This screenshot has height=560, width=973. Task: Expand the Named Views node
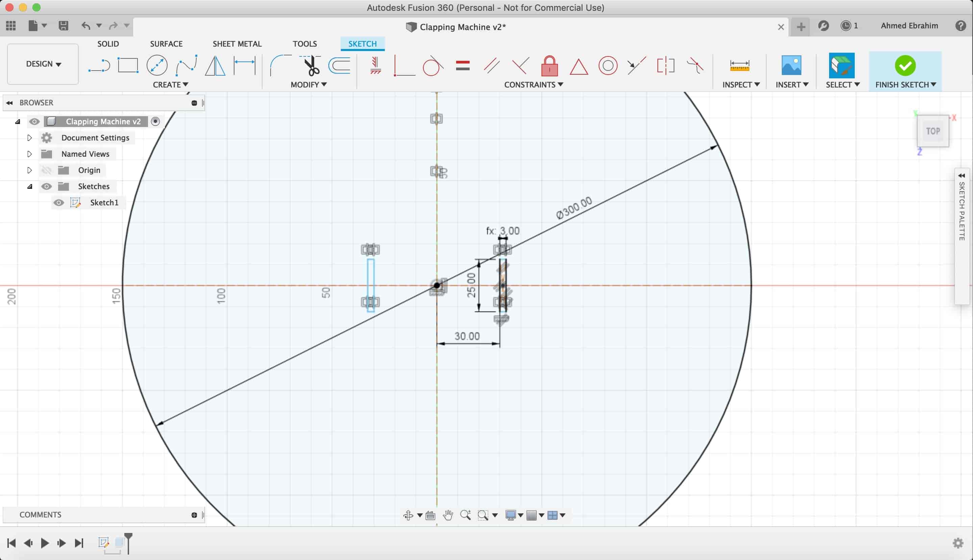(29, 154)
